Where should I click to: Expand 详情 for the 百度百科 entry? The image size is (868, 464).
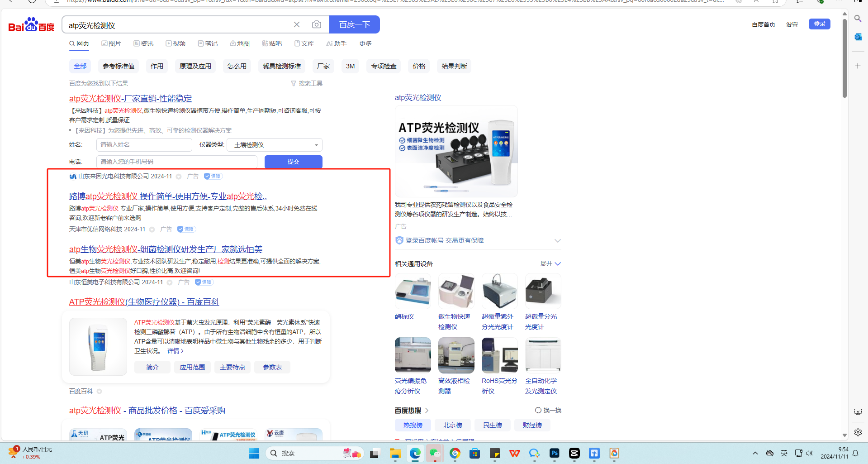coord(175,351)
